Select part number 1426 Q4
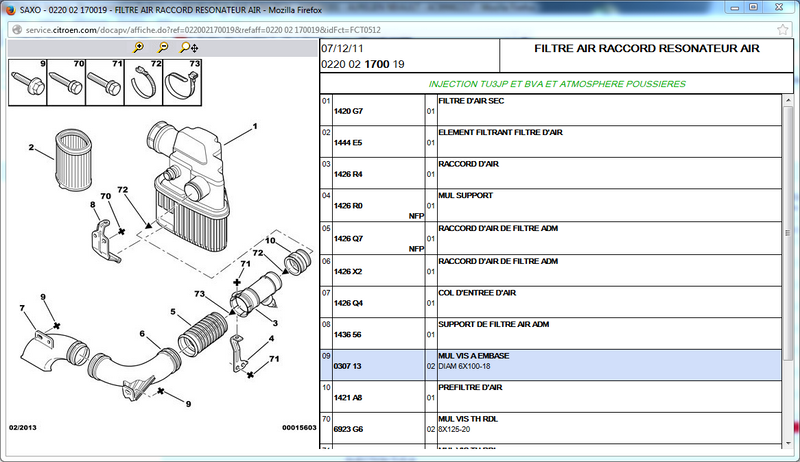The image size is (800, 462). pyautogui.click(x=348, y=303)
